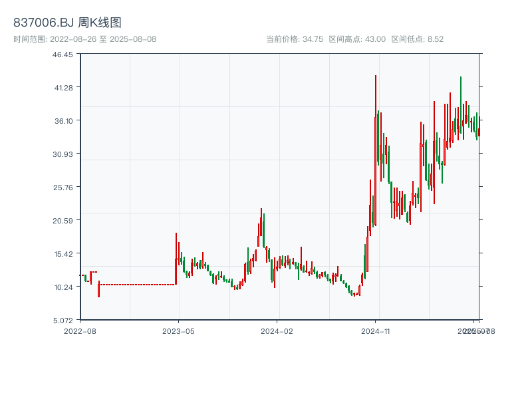Click the interval high label 区间高点: 43.00
Image resolution: width=532 pixels, height=399 pixels.
pyautogui.click(x=357, y=39)
